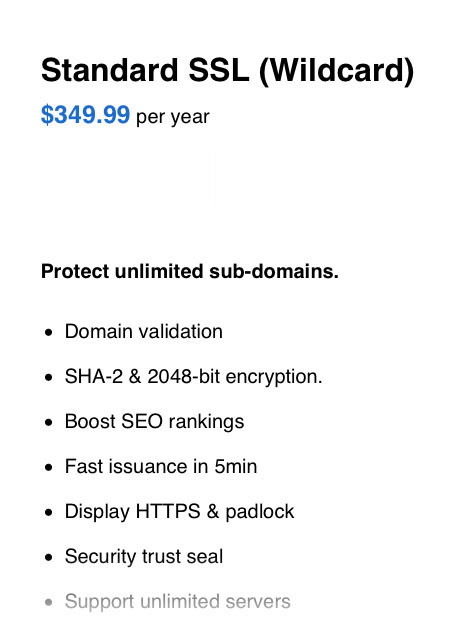The height and width of the screenshot is (638, 452).
Task: Click grey bullet beside Support unlimited servers
Action: pyautogui.click(x=49, y=603)
